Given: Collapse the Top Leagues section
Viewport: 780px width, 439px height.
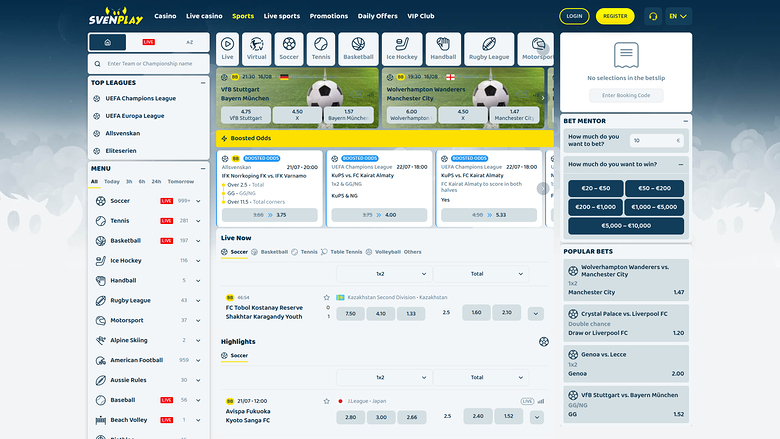Looking at the screenshot, I should pyautogui.click(x=203, y=83).
